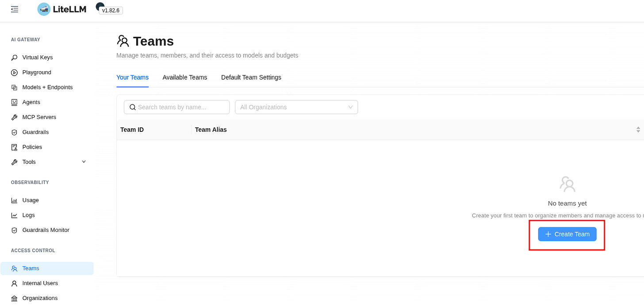
Task: Switch to the Available Teams tab
Action: click(x=185, y=77)
